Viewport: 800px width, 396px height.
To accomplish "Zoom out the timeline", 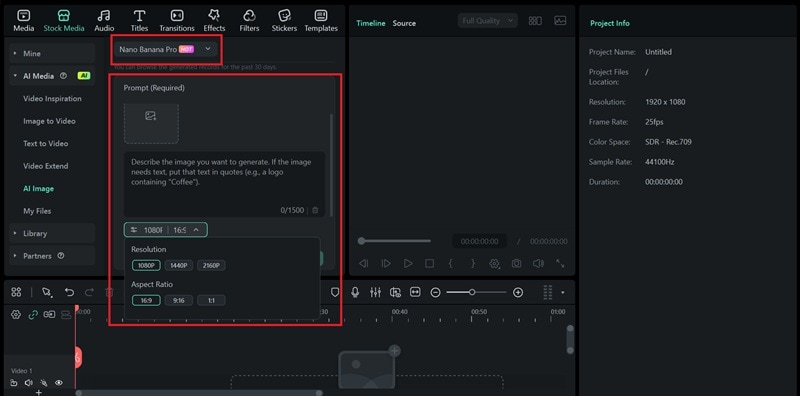I will pyautogui.click(x=435, y=292).
